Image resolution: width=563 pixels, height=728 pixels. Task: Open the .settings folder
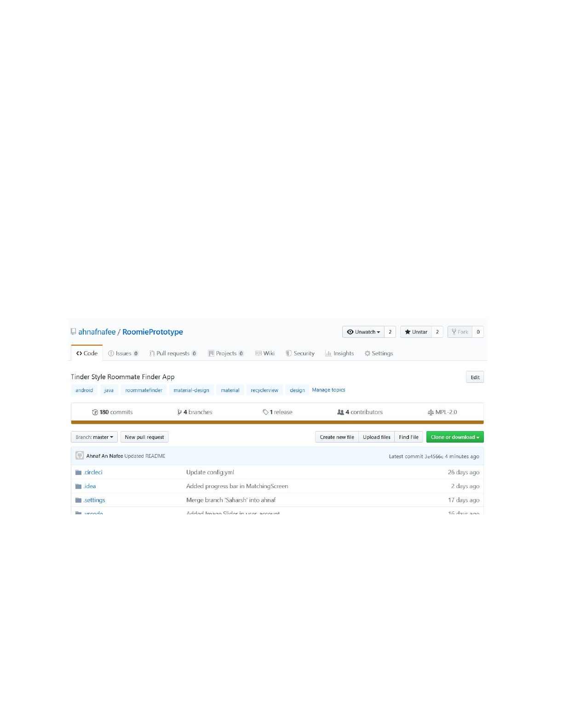(x=94, y=500)
